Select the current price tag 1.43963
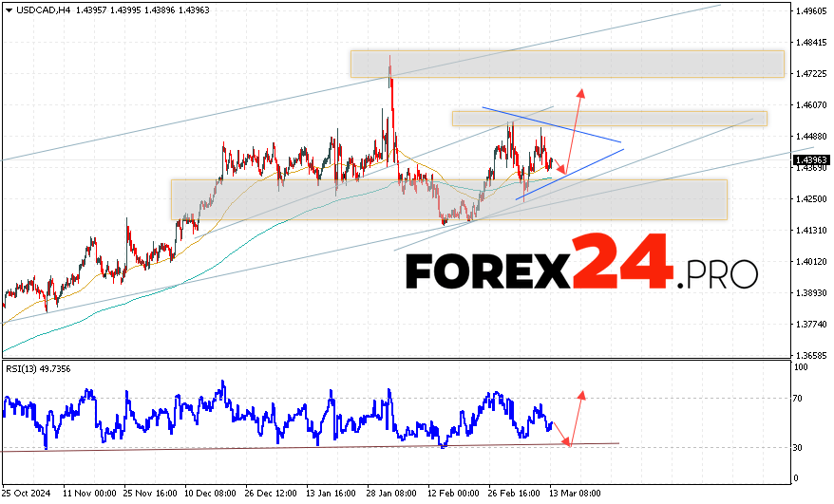Viewport: 834px width, 504px height. tap(809, 160)
